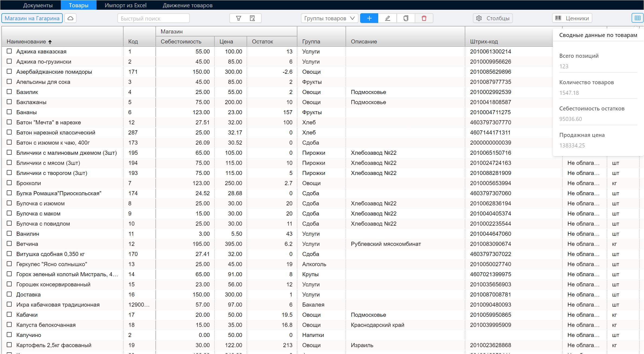
Task: Click the Ветчина product name
Action: pyautogui.click(x=27, y=244)
